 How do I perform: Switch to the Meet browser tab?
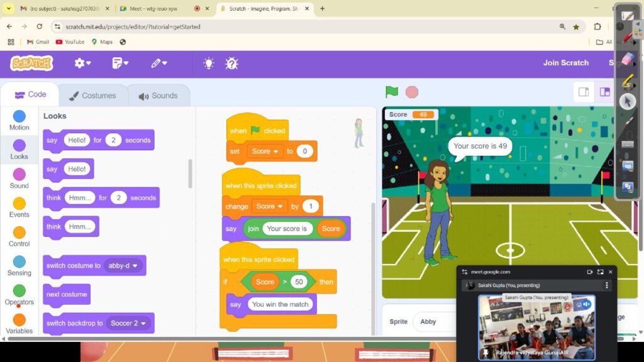click(164, 8)
